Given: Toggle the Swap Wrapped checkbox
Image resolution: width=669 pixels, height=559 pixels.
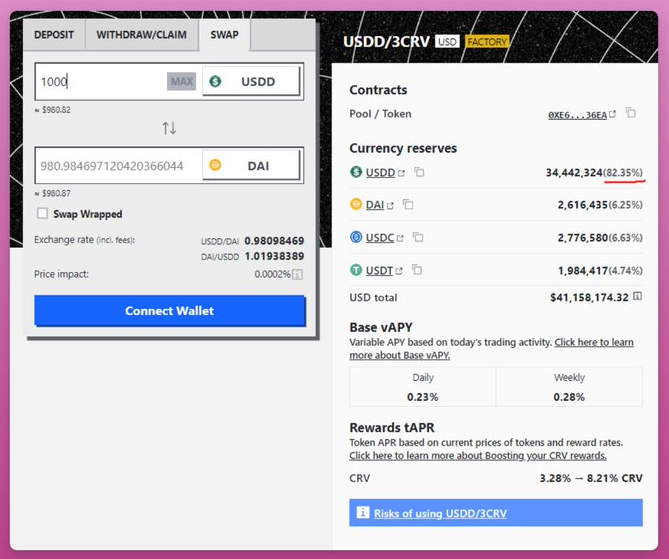Looking at the screenshot, I should (42, 213).
